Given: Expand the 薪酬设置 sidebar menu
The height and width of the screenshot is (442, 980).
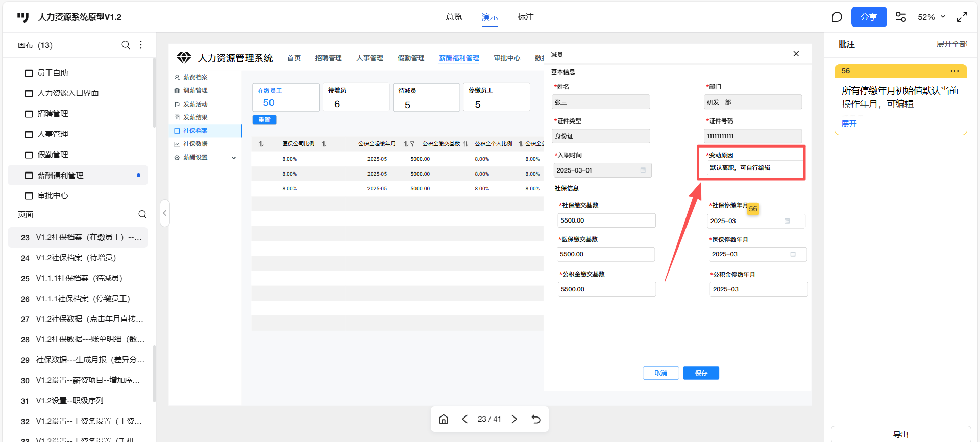Looking at the screenshot, I should point(234,158).
